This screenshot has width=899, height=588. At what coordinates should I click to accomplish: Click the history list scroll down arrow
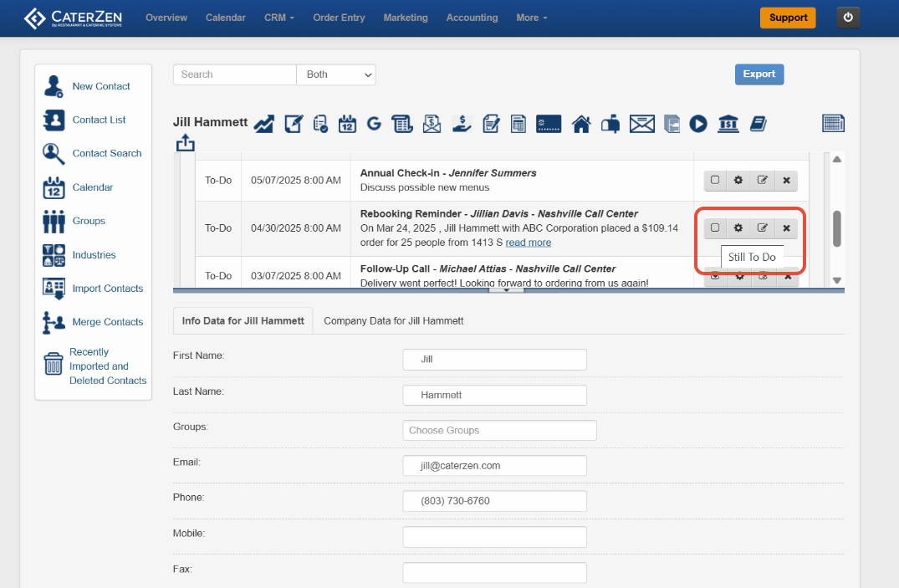point(837,280)
